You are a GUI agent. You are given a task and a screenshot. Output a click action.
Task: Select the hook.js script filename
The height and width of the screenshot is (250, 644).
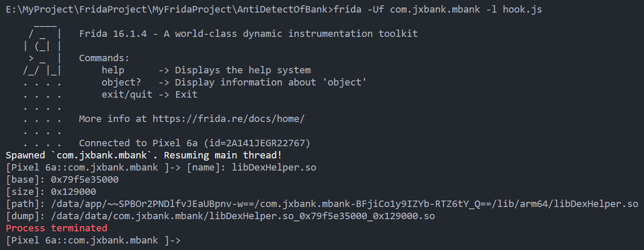pyautogui.click(x=522, y=9)
